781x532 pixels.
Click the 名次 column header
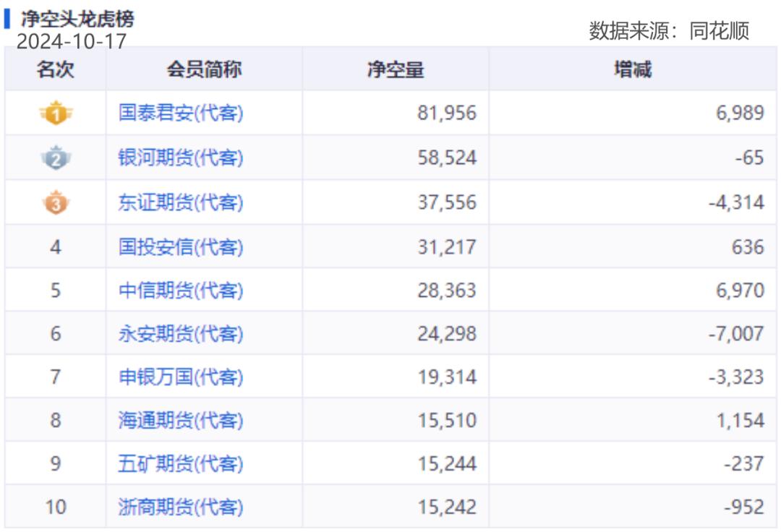click(x=56, y=69)
